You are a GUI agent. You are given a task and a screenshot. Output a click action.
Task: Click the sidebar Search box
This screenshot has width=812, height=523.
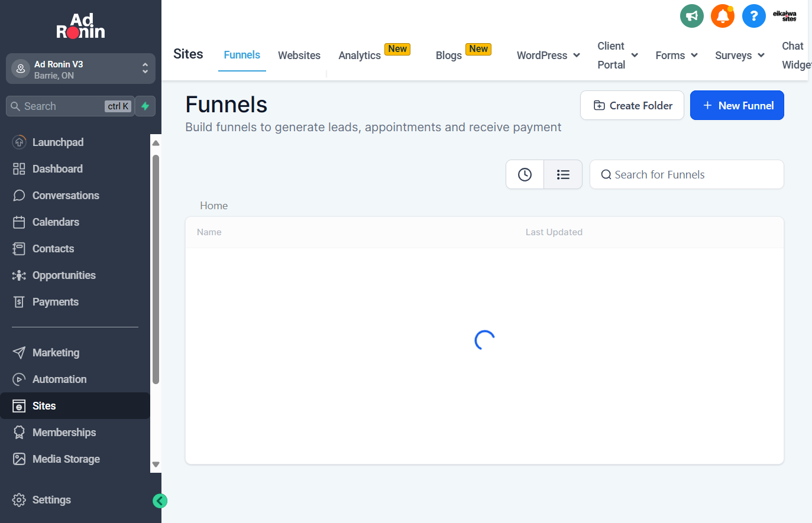70,106
